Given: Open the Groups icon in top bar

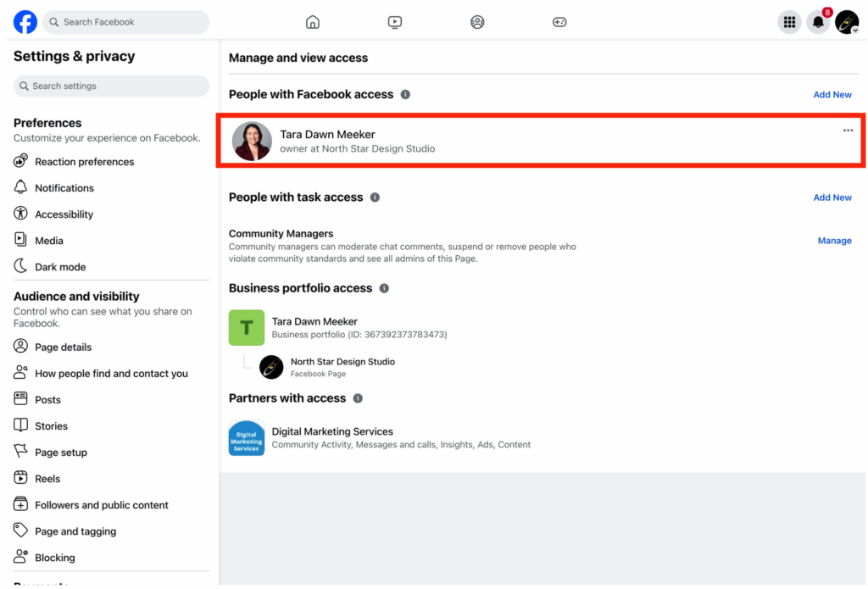Looking at the screenshot, I should coord(477,22).
